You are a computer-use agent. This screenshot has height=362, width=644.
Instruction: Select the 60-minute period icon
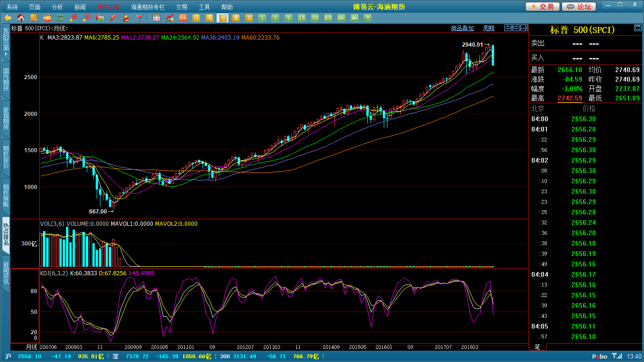(x=328, y=18)
